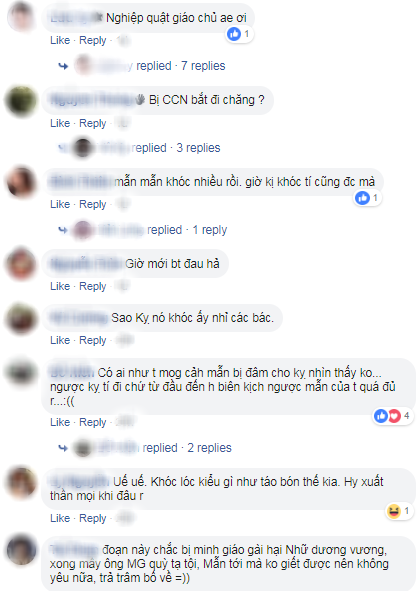419x591 pixels.
Task: Click the like reaction icon on the 'Nghiệp quật giáo chủ' comment
Action: (234, 34)
